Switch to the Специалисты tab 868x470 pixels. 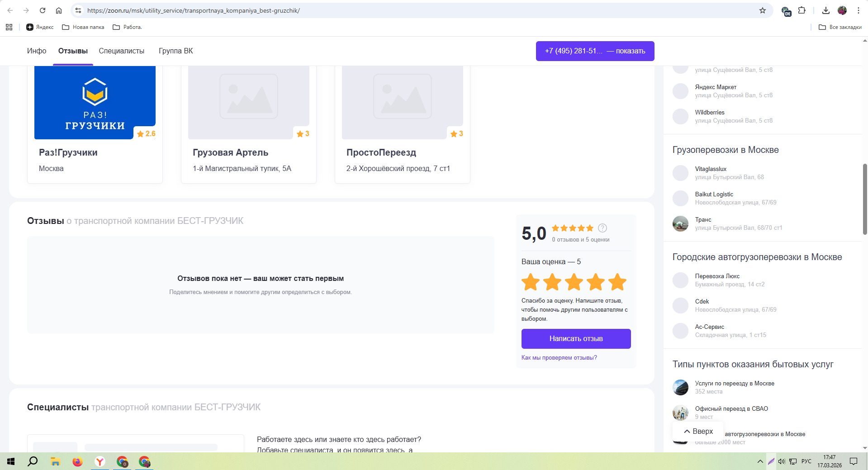point(122,51)
